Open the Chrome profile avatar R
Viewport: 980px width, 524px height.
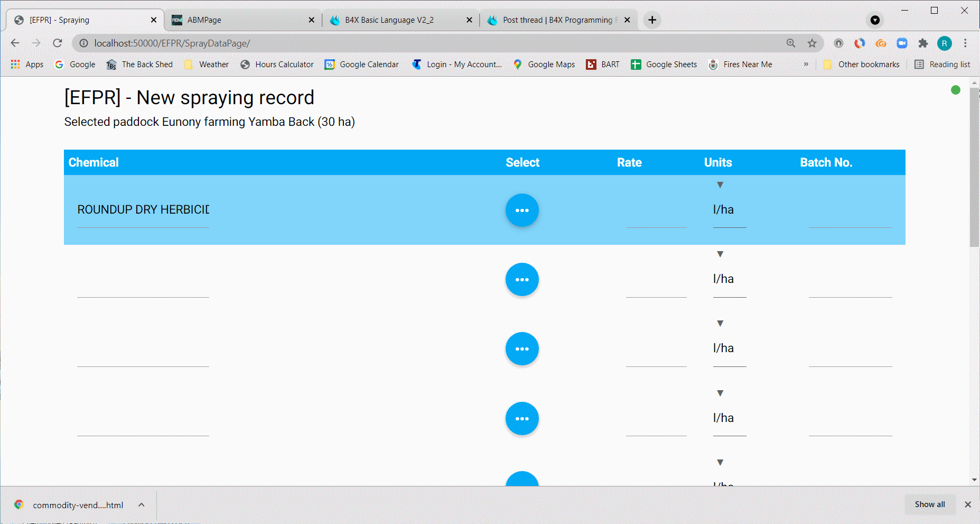945,43
